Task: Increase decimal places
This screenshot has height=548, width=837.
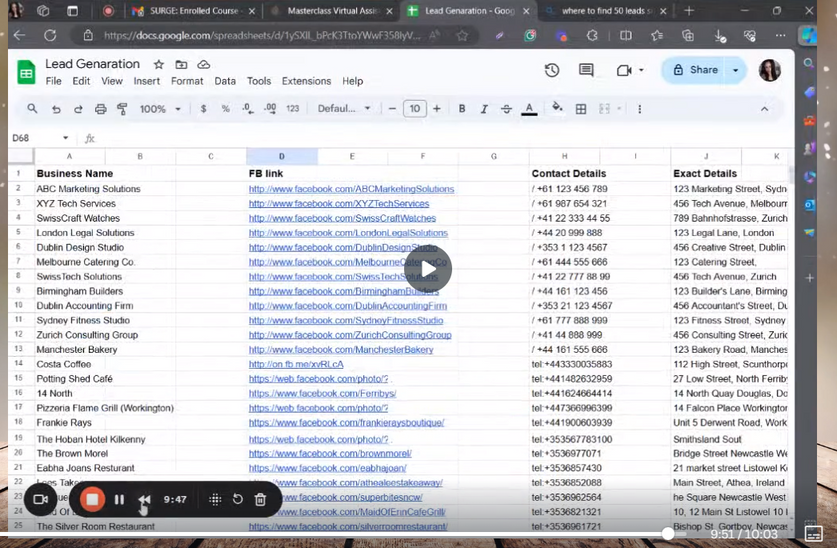Action: [x=270, y=109]
